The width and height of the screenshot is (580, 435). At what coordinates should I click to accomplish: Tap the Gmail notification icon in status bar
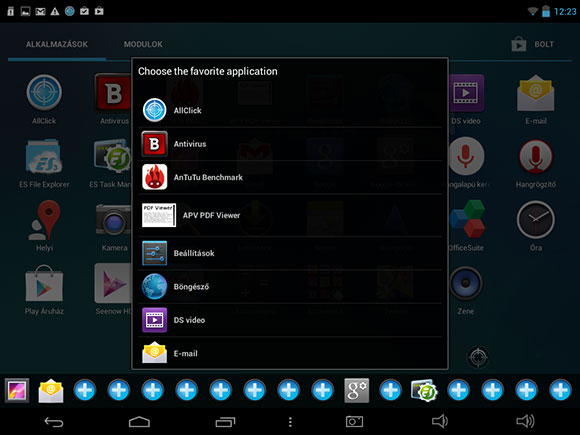[x=40, y=11]
